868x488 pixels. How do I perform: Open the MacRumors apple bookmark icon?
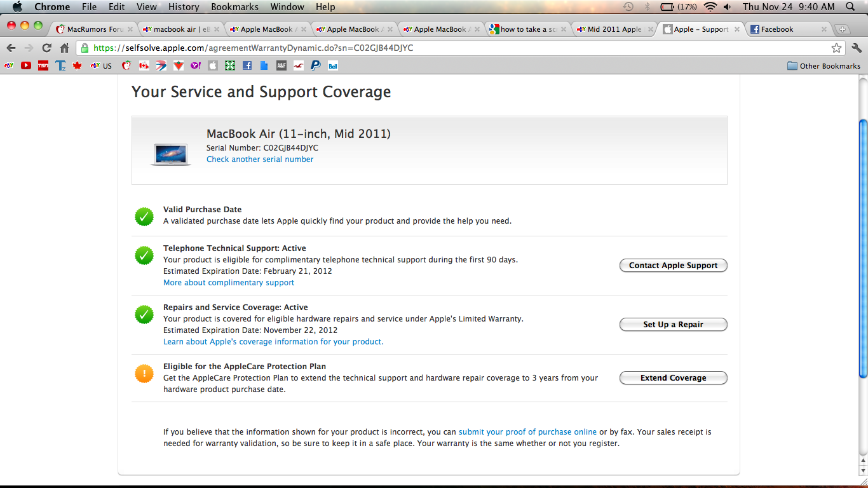[126, 65]
